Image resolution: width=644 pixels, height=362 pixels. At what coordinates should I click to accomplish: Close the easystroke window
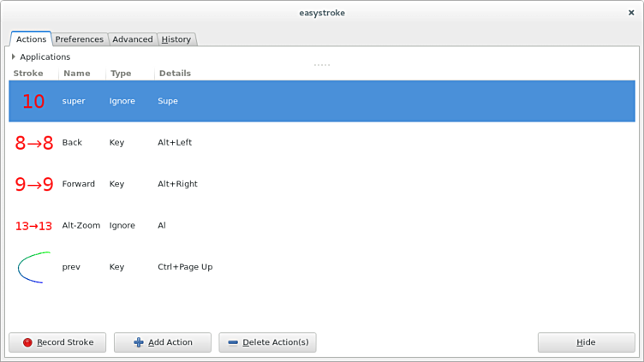click(631, 13)
